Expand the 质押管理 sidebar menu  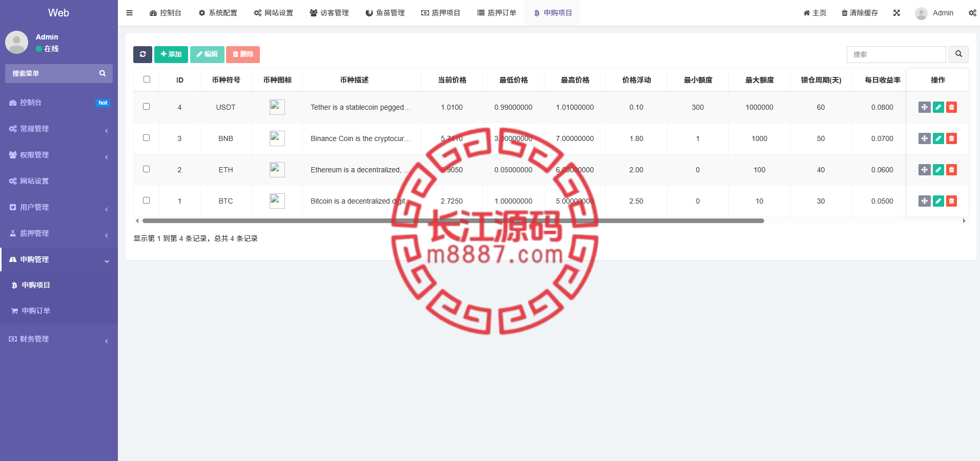(59, 233)
